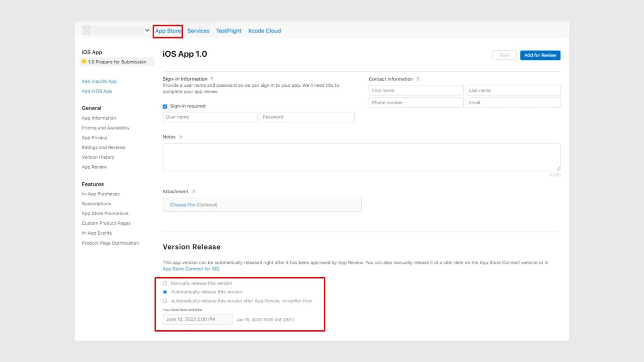Open App Information in sidebar
644x362 pixels.
click(99, 118)
